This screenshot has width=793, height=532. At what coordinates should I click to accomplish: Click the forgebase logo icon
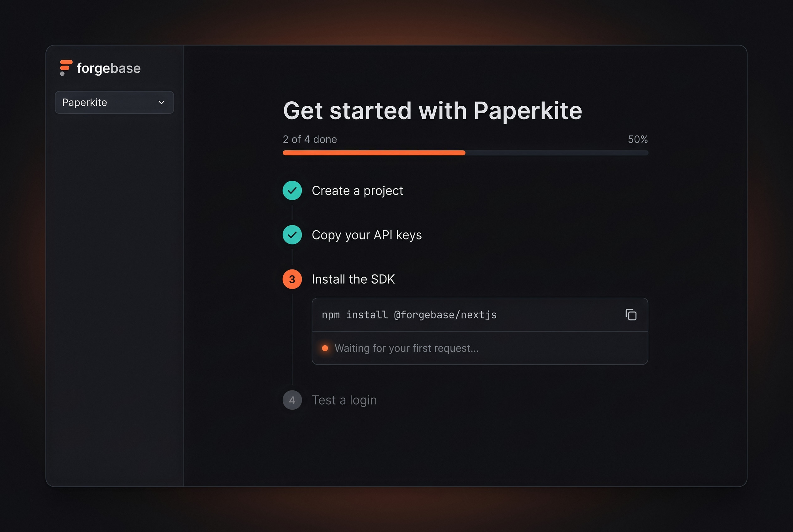pos(66,68)
